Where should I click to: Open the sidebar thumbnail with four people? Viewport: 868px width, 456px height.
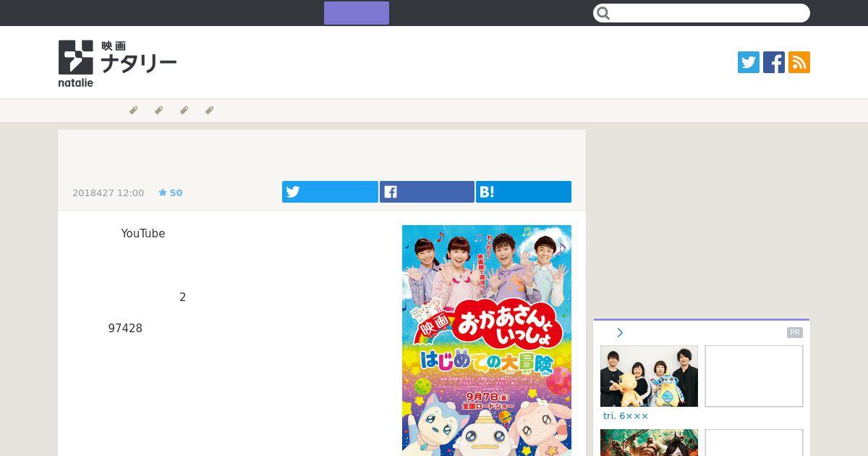pos(649,376)
